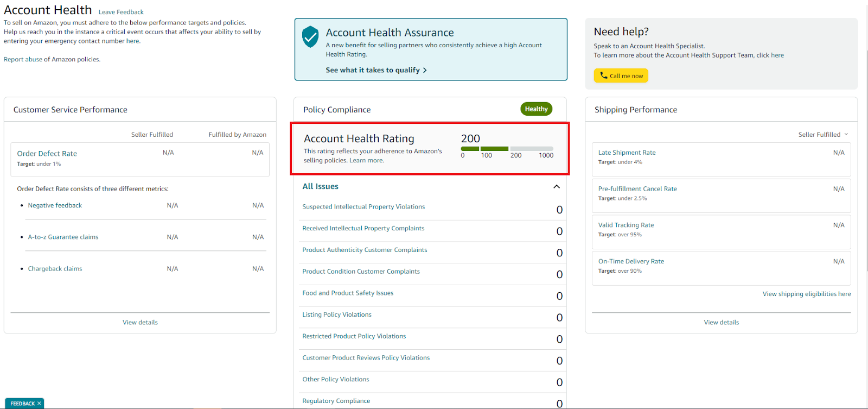Click View shipping eligibilities here link
The image size is (868, 409).
(807, 294)
